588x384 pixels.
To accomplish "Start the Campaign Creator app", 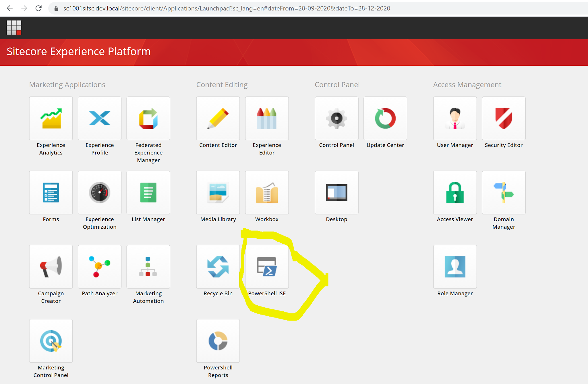I will [x=51, y=267].
